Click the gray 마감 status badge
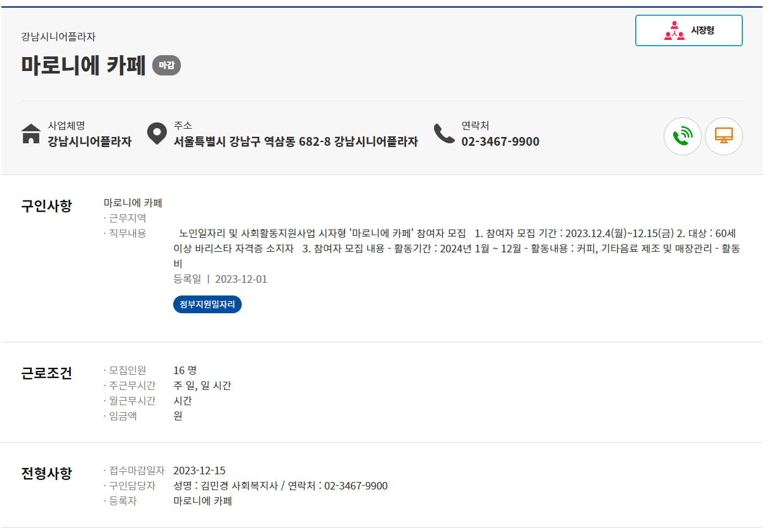The image size is (769, 532). point(166,65)
